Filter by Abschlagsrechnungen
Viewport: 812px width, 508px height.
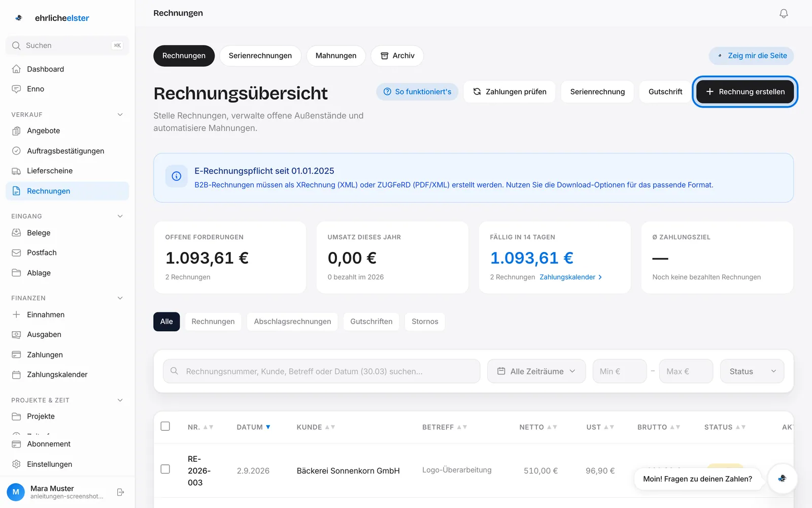(x=292, y=322)
